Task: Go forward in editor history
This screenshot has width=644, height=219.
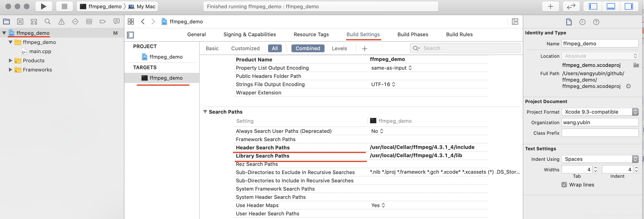Action: 153,22
